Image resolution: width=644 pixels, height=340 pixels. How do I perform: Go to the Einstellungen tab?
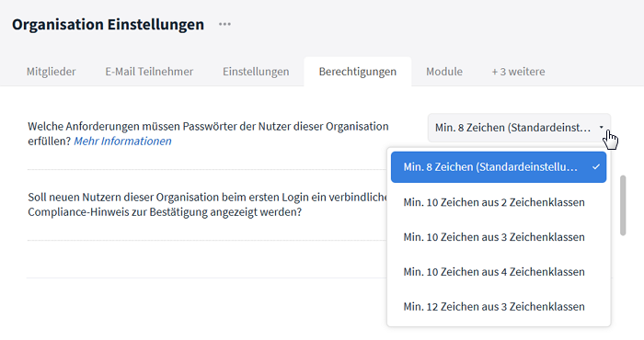click(256, 72)
